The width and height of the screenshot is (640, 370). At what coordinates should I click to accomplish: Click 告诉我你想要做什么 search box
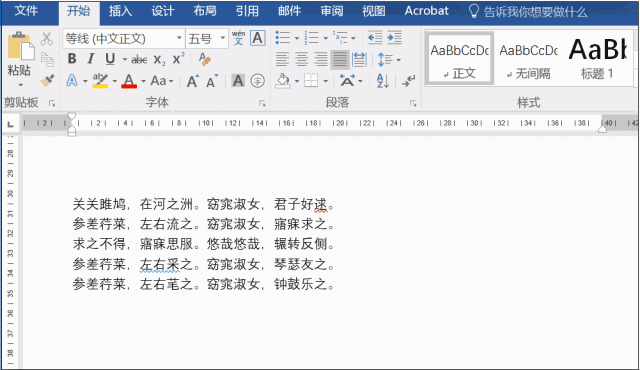click(528, 11)
